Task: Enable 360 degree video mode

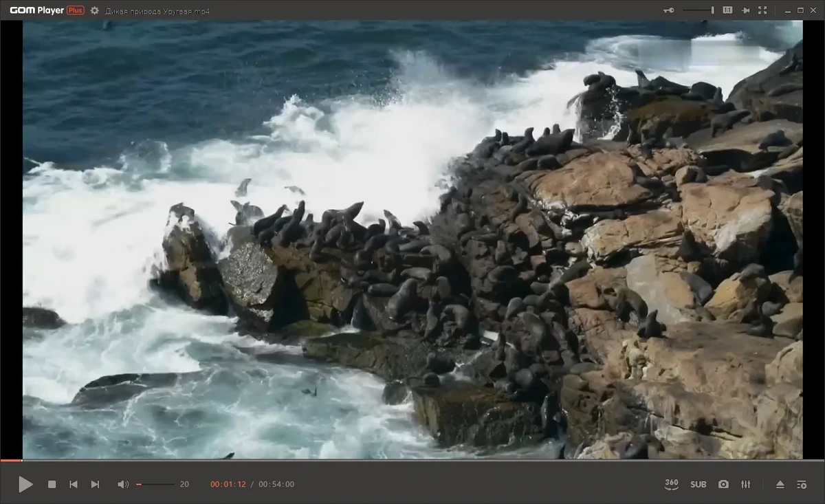Action: click(x=672, y=484)
